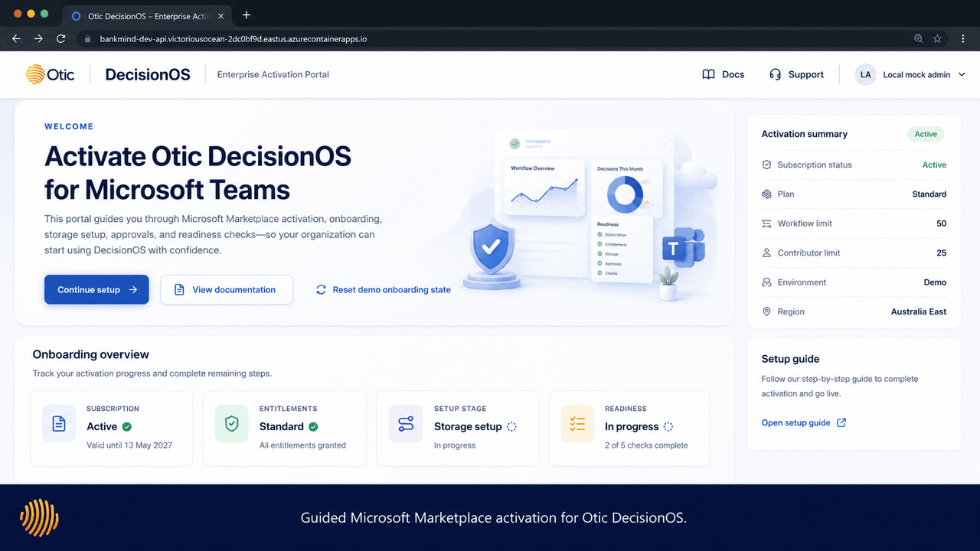Click the zoom icon in the address bar
This screenshot has width=980, height=551.
tap(918, 38)
